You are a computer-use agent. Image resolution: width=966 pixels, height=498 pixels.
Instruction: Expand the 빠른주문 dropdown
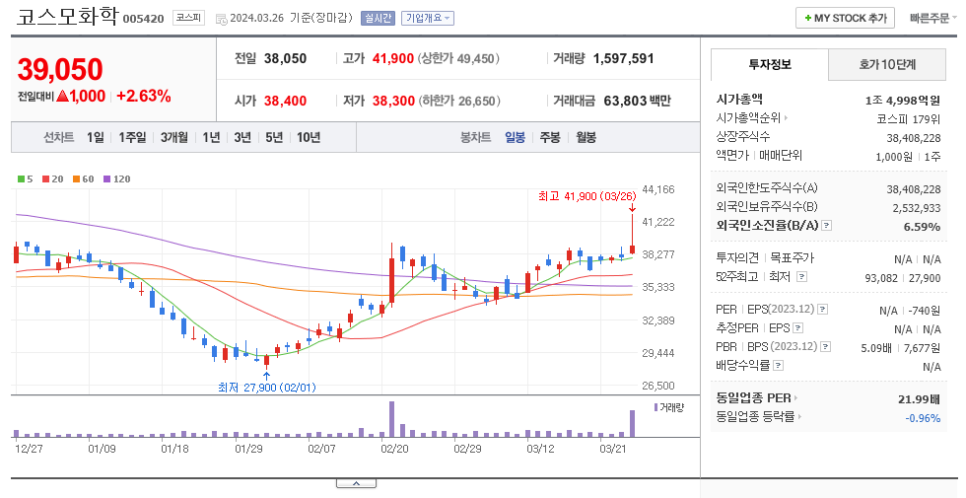point(933,18)
